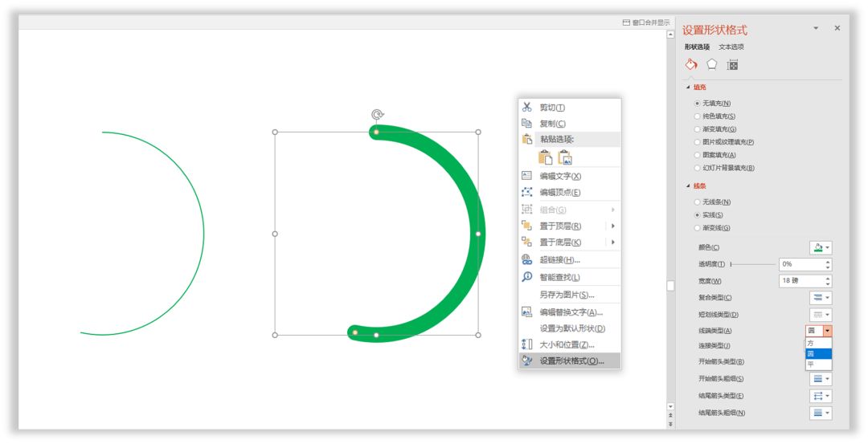The width and height of the screenshot is (868, 444).
Task: Decrease 宽度 with the down spinner
Action: click(828, 284)
